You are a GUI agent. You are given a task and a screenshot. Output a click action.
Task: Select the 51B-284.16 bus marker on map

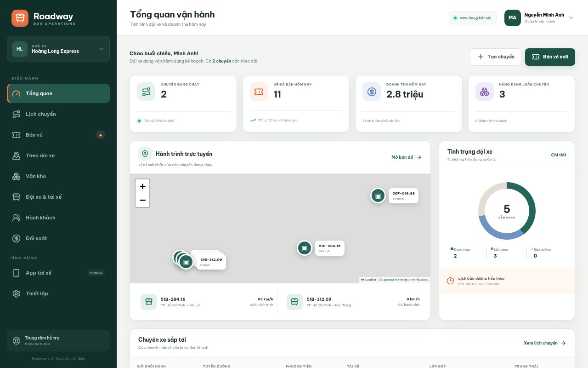[x=305, y=248]
